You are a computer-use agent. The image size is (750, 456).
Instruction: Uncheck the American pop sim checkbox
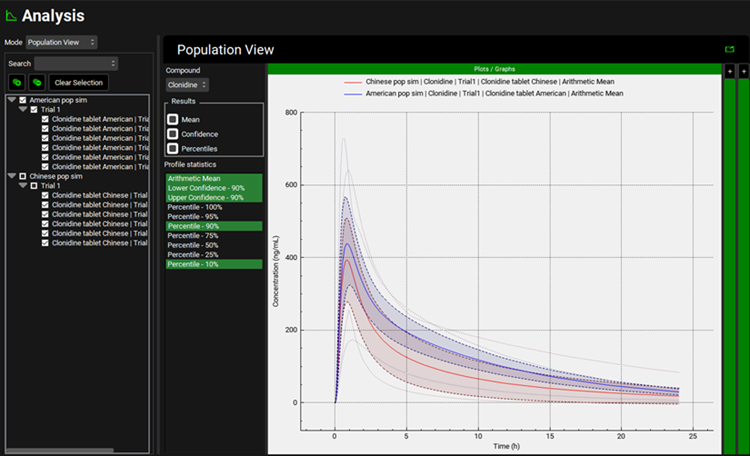coord(22,100)
